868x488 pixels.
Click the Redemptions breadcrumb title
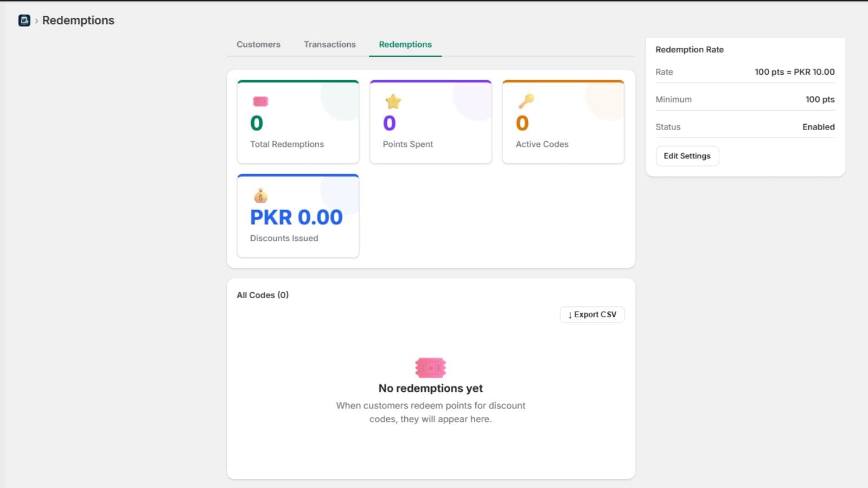[78, 21]
